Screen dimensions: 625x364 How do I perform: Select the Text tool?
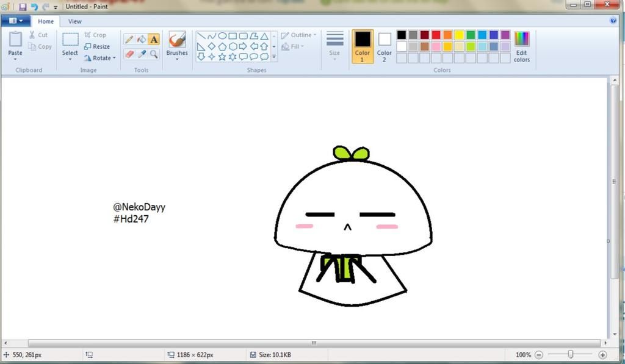(x=154, y=39)
